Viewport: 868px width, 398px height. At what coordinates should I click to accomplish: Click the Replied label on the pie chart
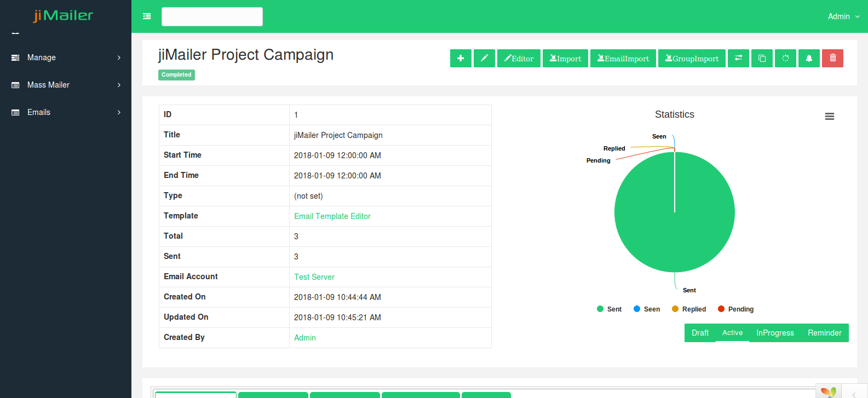(614, 148)
